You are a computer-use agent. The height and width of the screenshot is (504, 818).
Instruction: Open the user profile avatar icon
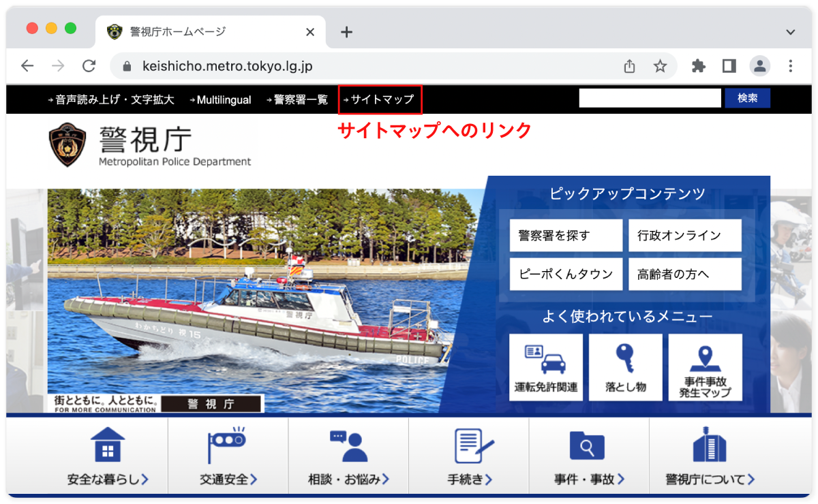pos(759,66)
